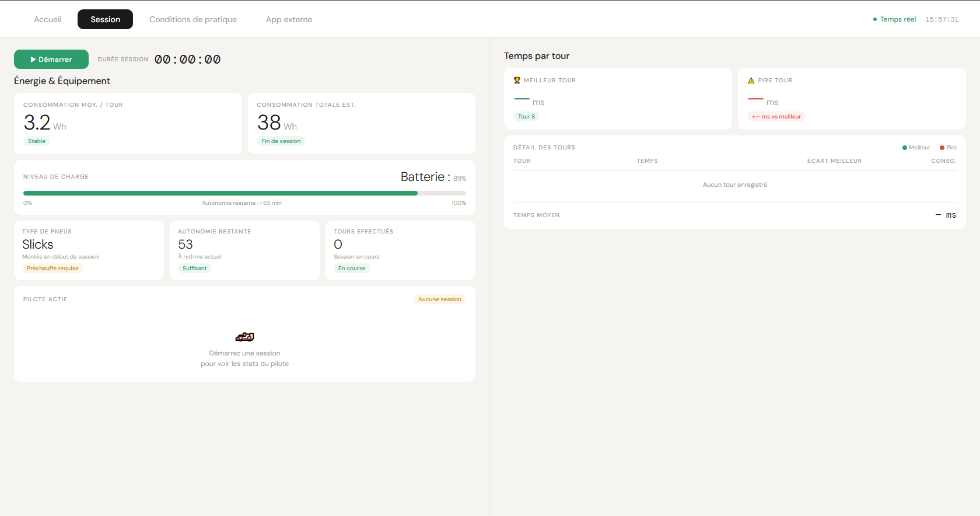Click the Fin de session badge
Viewport: 980px width, 516px height.
tap(281, 141)
